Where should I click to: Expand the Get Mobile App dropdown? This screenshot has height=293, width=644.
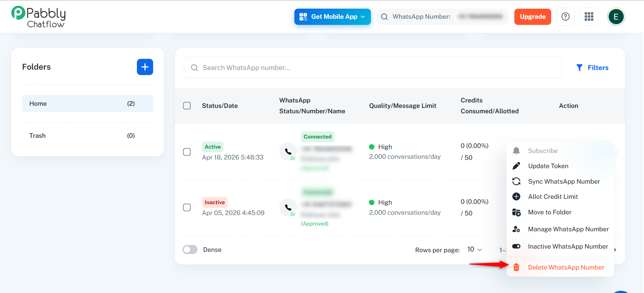tap(333, 17)
